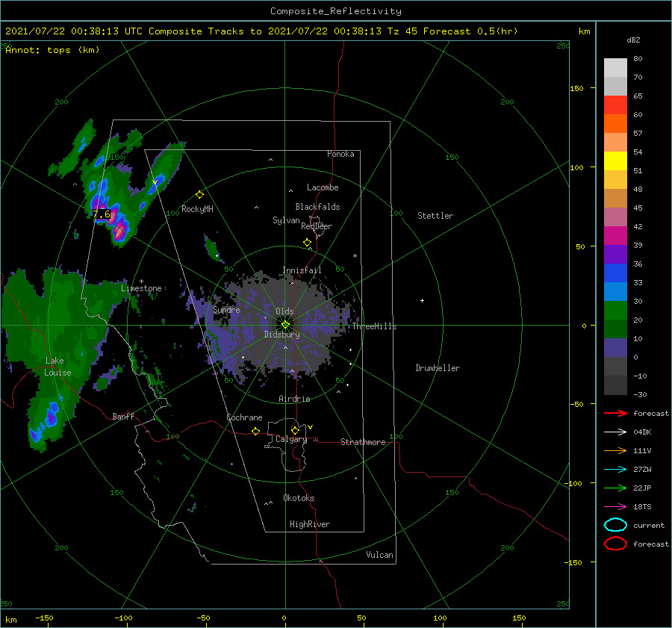Select the cyan current ellipse symbol

point(615,525)
